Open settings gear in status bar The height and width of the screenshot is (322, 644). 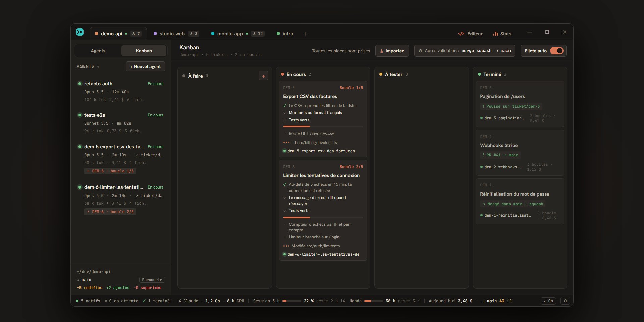coord(565,301)
